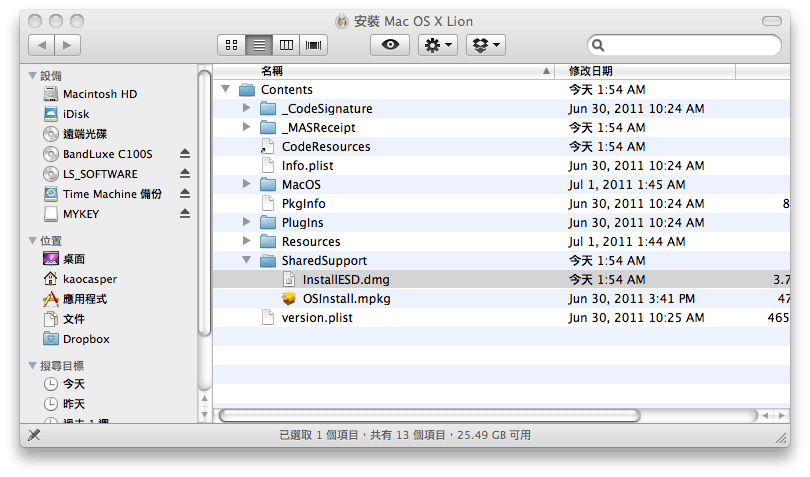This screenshot has width=810, height=477.
Task: Expand the MacOS folder
Action: (246, 183)
